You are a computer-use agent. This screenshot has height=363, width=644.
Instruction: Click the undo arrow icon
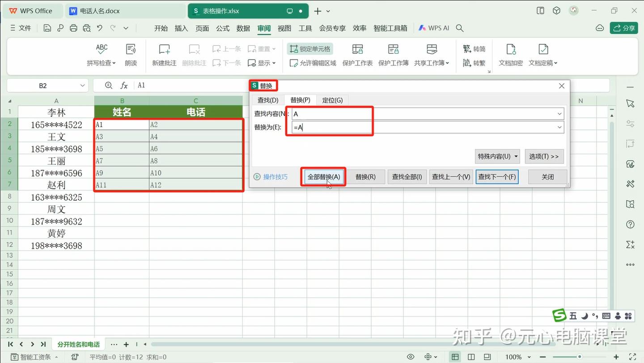100,28
